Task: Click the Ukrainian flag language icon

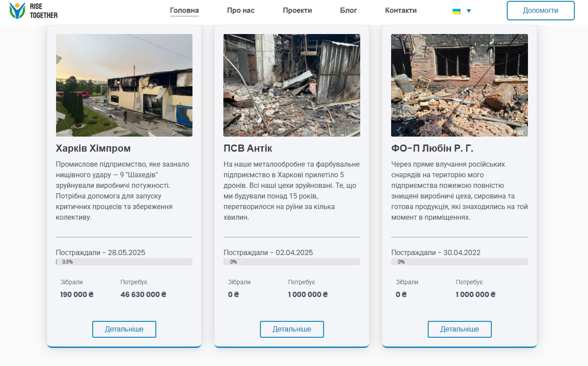Action: (456, 11)
